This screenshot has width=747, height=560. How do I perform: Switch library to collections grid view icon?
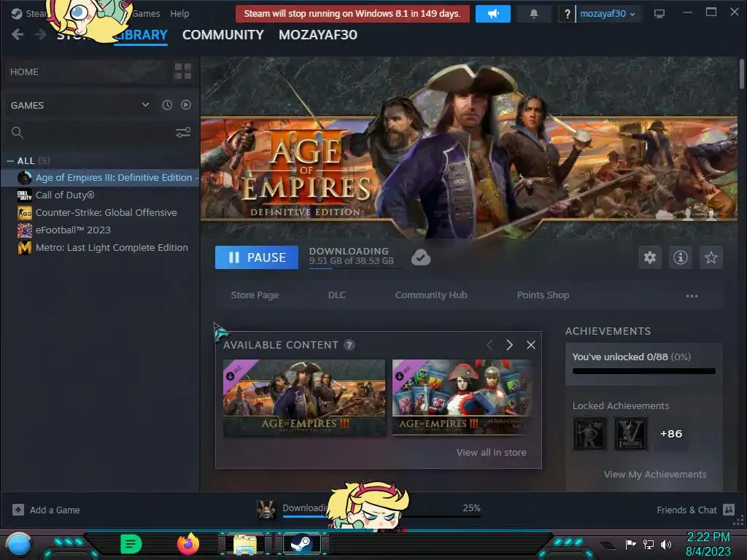[x=183, y=71]
